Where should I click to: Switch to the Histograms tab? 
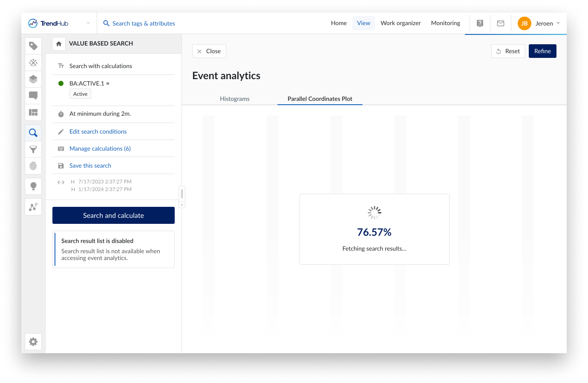click(235, 99)
